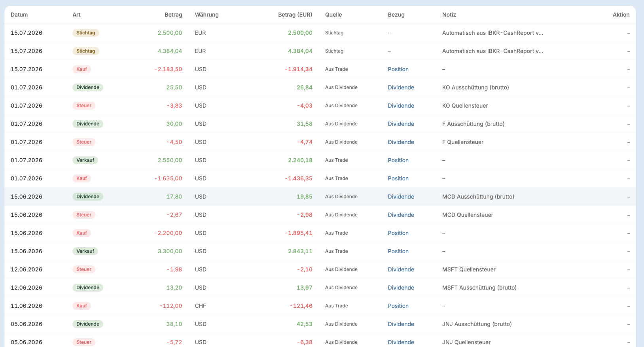Click note 'KO Ausschüttung (brutto)'
Screen dimensions: 644x347
pyautogui.click(x=475, y=87)
